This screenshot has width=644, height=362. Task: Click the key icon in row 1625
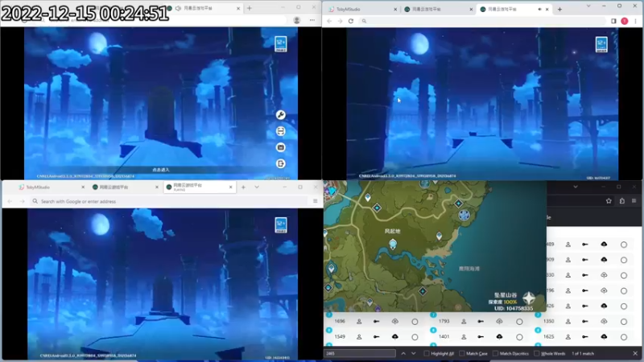point(585,337)
